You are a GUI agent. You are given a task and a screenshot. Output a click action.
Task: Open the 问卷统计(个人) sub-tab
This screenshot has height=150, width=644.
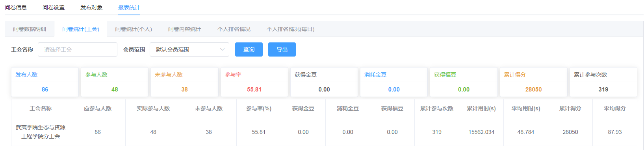(x=134, y=29)
